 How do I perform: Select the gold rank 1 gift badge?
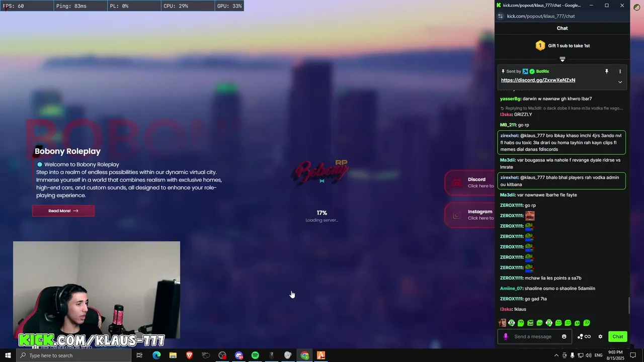tap(540, 46)
